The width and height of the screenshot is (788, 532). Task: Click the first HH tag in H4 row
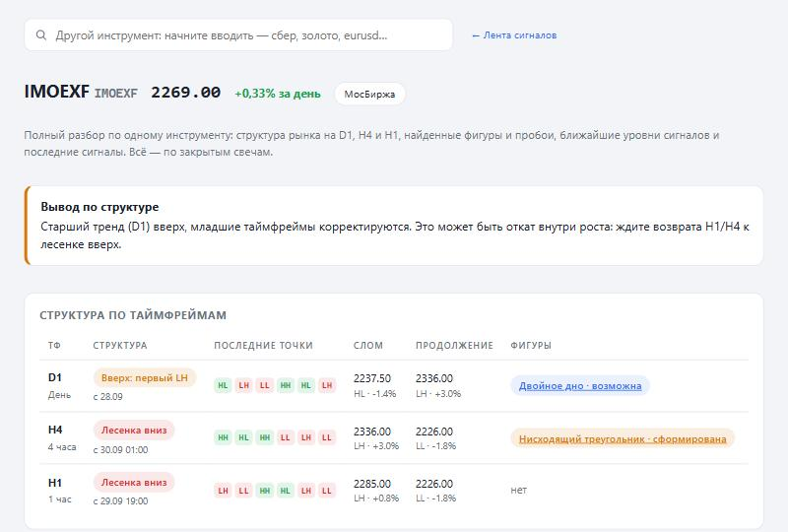point(223,437)
